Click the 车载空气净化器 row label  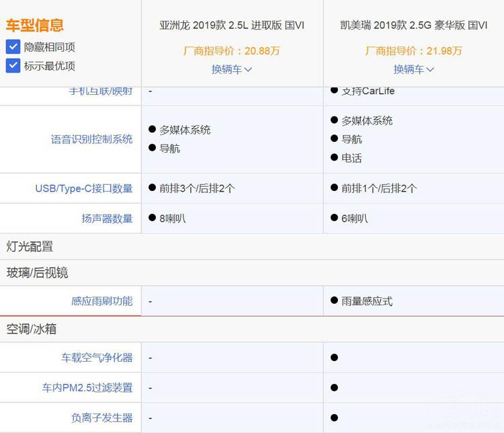pyautogui.click(x=97, y=358)
